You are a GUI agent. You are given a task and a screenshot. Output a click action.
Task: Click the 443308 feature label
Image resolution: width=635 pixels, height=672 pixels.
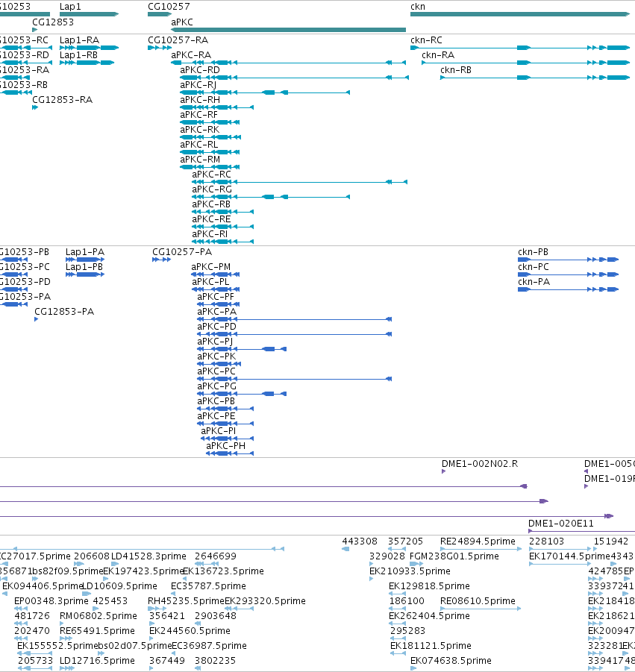click(360, 541)
